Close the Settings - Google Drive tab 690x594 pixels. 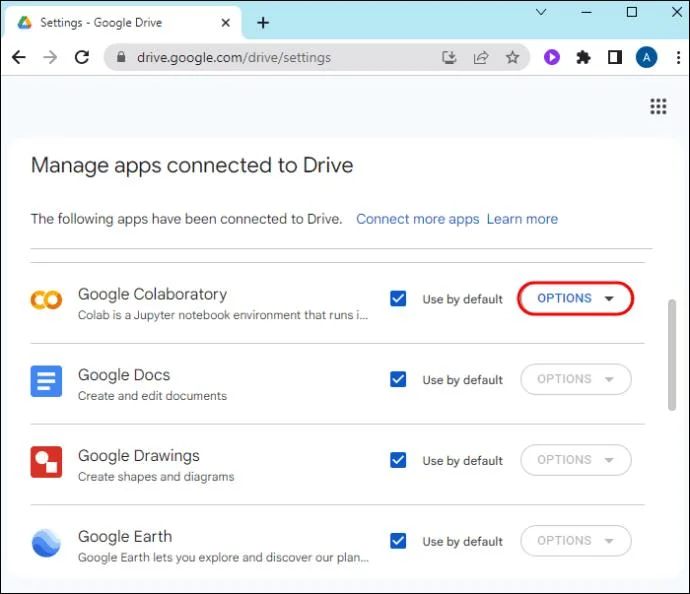point(225,22)
